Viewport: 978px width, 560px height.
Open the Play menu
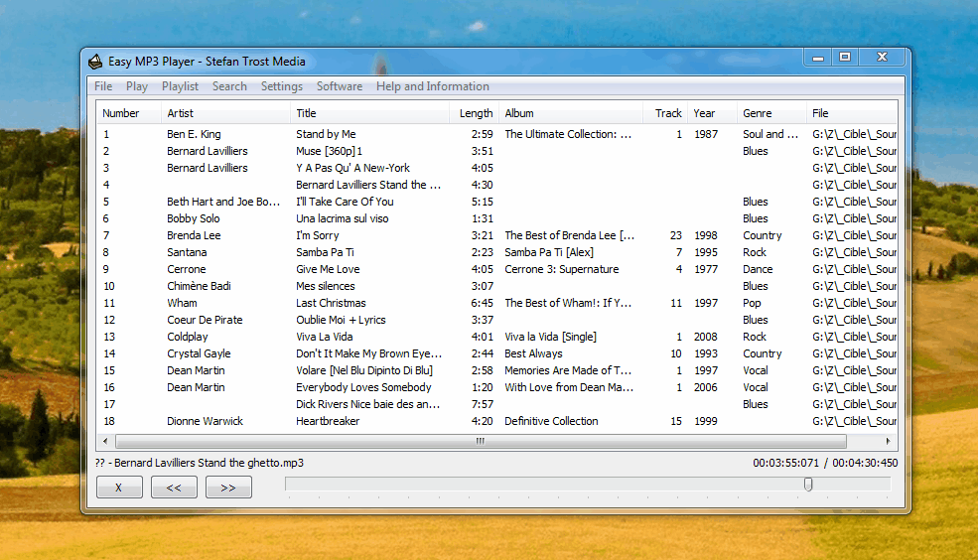coord(137,86)
